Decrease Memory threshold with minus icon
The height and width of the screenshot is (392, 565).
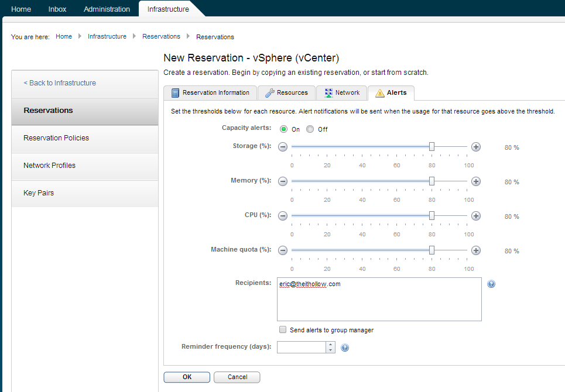tap(283, 181)
